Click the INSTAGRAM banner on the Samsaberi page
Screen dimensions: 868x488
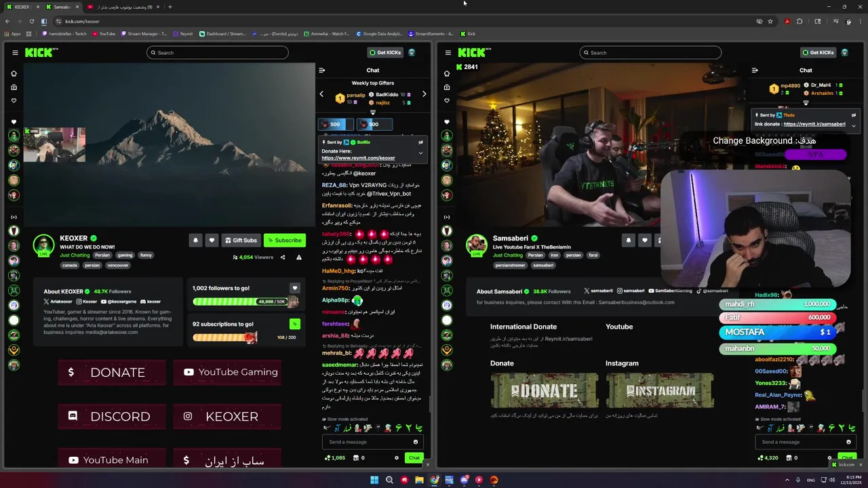pos(659,390)
